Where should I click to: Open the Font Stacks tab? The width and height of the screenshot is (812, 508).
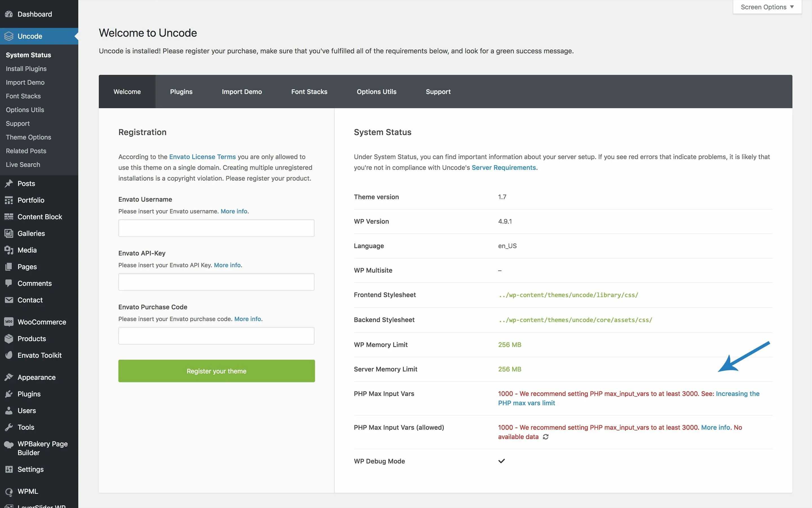coord(309,91)
